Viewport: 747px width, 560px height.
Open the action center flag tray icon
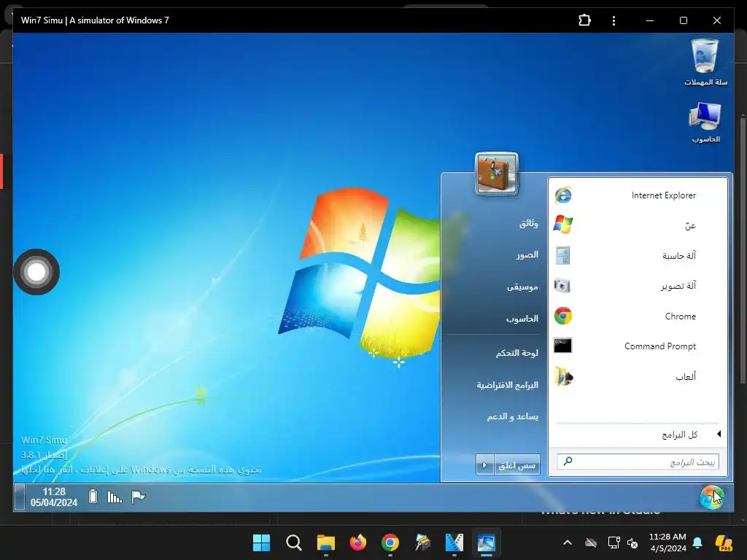point(138,497)
